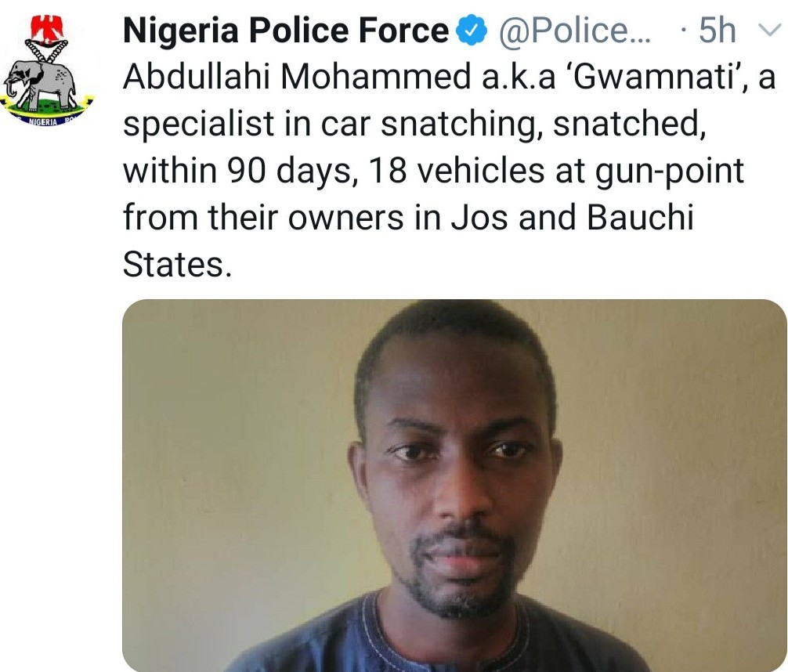The image size is (788, 672).
Task: Click "Abdullahi Mohammed" at the tweet start
Action: pyautogui.click(x=287, y=80)
